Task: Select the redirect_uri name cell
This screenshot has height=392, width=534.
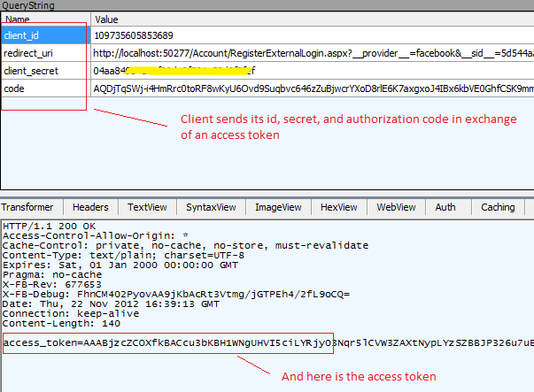Action: click(x=44, y=53)
